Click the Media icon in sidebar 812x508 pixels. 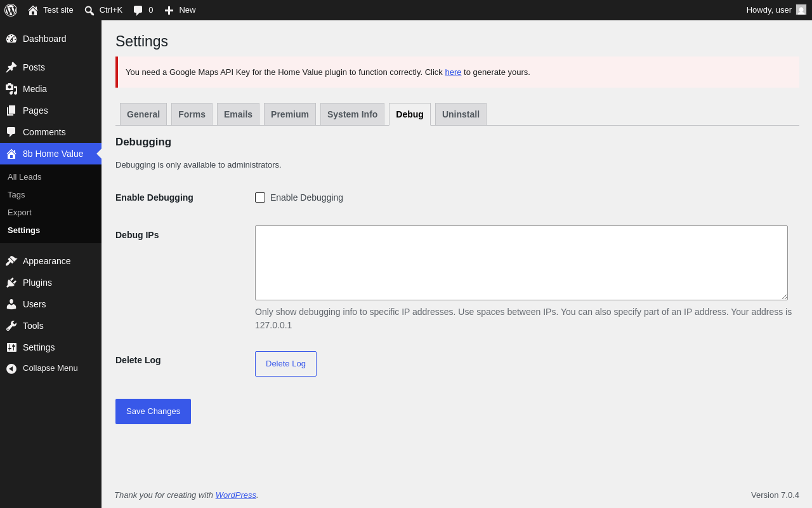click(x=11, y=89)
